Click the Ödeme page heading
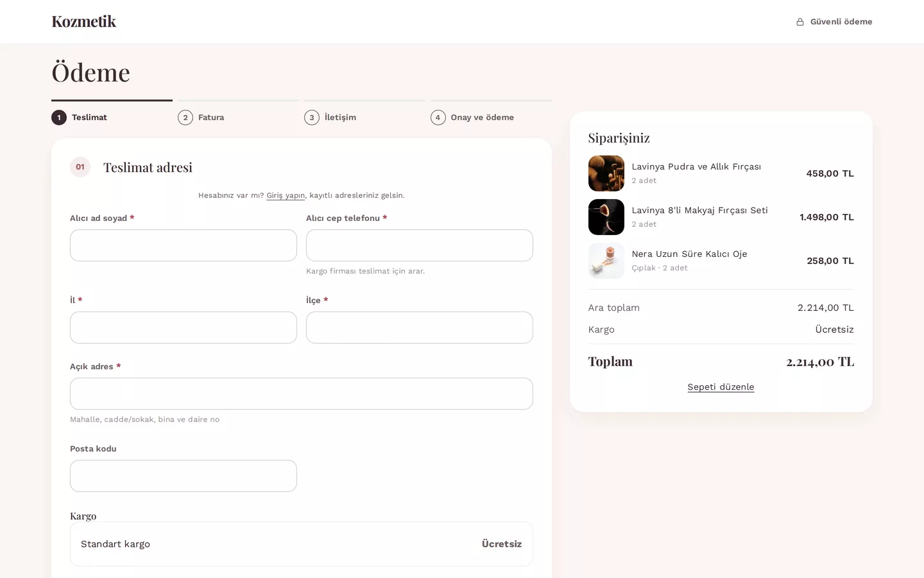Screen dimensions: 924x578 90,73
